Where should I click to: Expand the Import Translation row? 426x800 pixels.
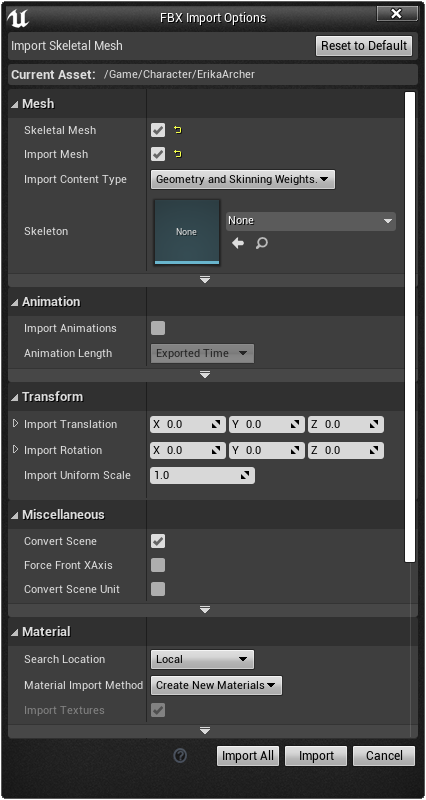click(x=15, y=423)
